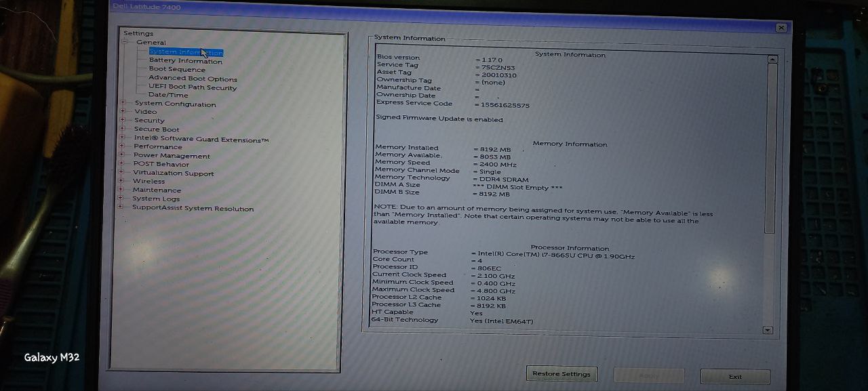The height and width of the screenshot is (391, 868).
Task: Open Boot Sequence settings
Action: (x=177, y=70)
